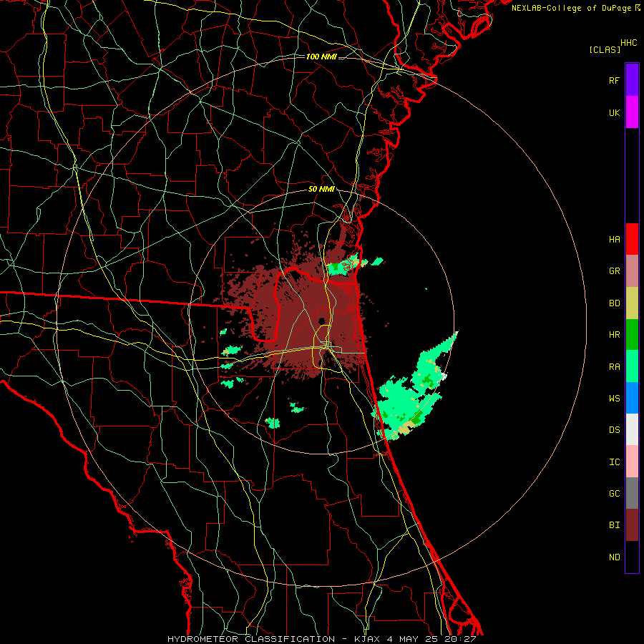
Task: Click the HR legend label
Action: point(614,335)
